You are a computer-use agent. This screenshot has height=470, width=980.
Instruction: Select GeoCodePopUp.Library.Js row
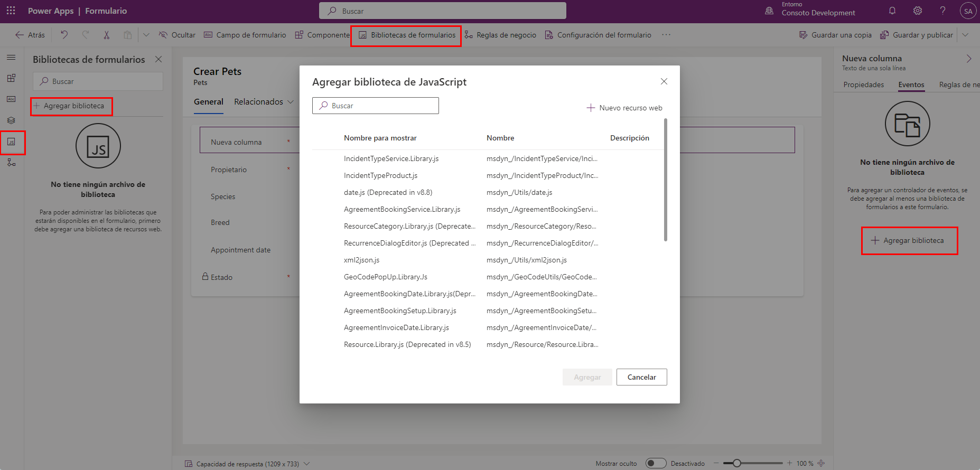(487, 277)
